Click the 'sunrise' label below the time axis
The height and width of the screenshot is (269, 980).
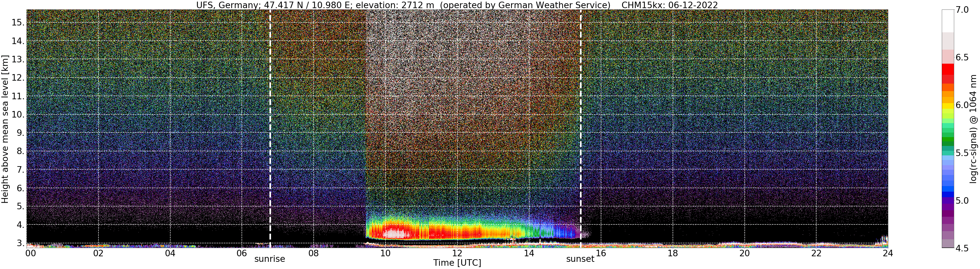click(270, 259)
